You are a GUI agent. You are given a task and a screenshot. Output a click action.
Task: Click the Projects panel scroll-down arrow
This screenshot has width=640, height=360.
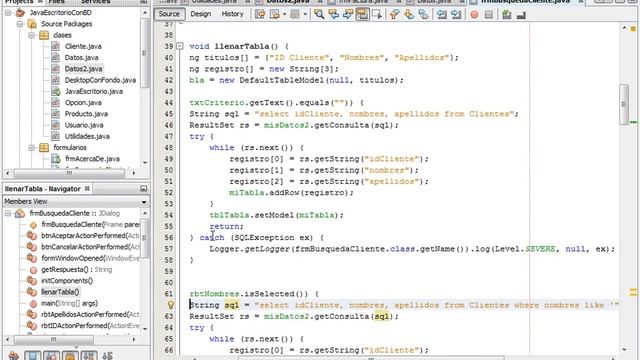[x=145, y=163]
